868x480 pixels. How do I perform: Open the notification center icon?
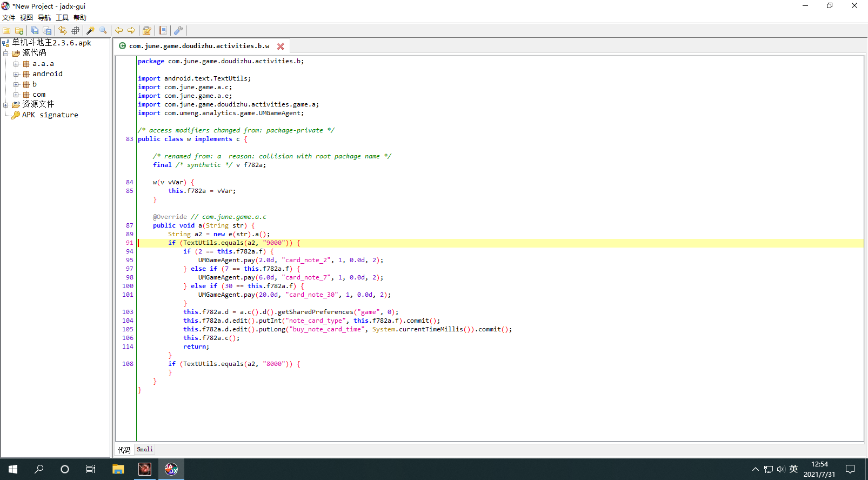tap(850, 469)
